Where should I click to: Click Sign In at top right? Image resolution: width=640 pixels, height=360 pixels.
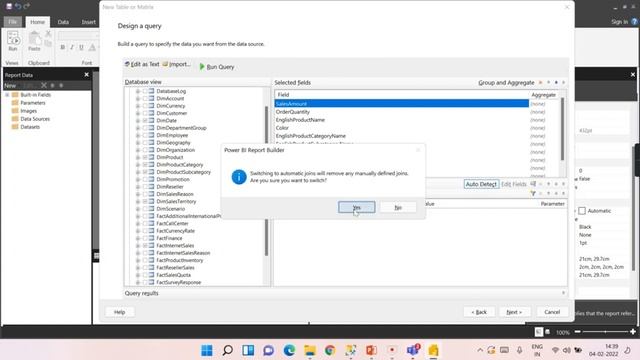tap(620, 22)
